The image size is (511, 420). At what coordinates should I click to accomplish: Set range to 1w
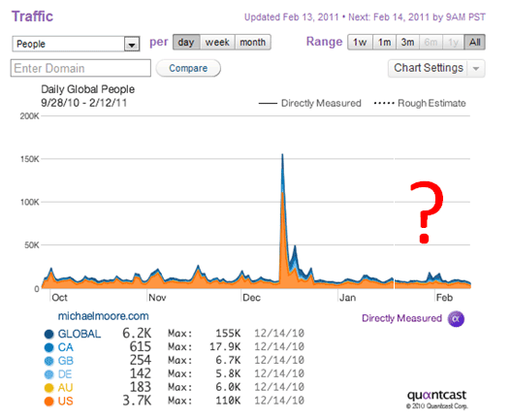point(360,42)
